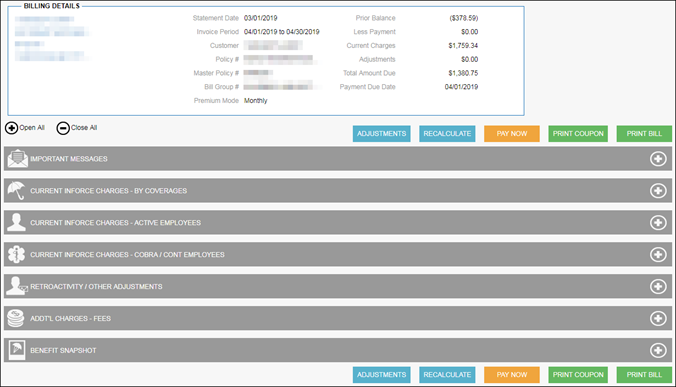Image resolution: width=676 pixels, height=387 pixels.
Task: Expand the COBRA / Cont Employees section
Action: point(658,255)
